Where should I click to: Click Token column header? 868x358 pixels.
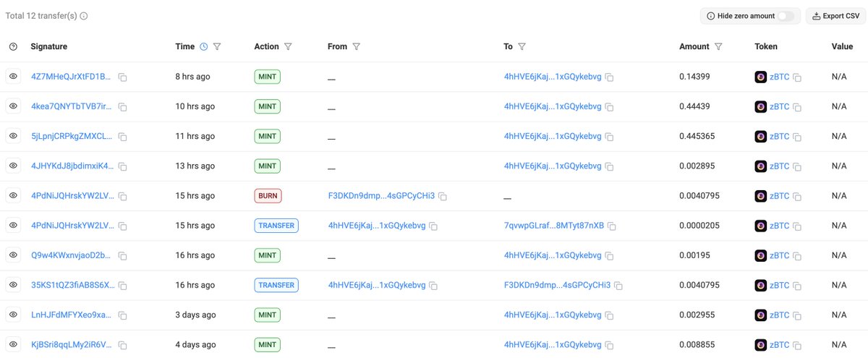(766, 46)
